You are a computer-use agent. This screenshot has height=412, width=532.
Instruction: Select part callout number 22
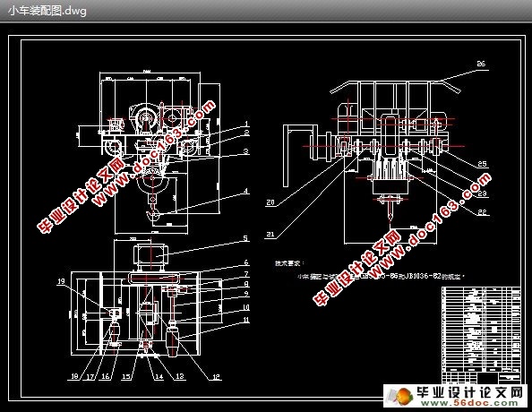pyautogui.click(x=482, y=212)
